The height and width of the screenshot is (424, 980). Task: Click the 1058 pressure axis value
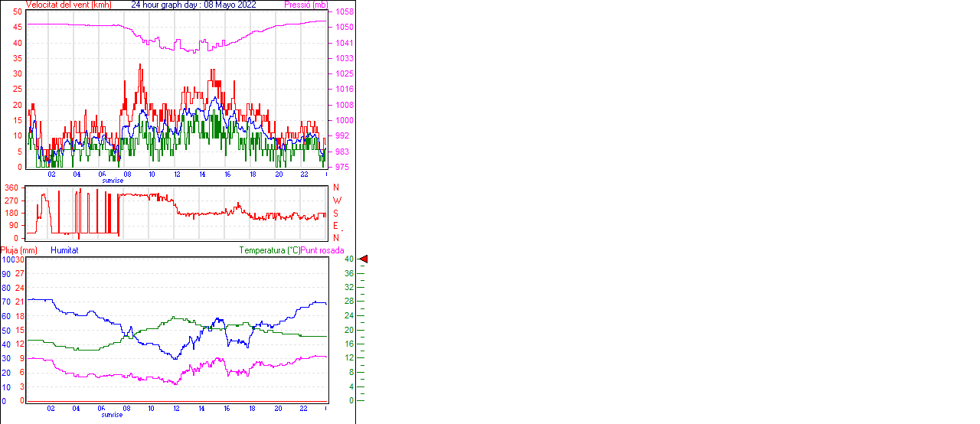[344, 12]
